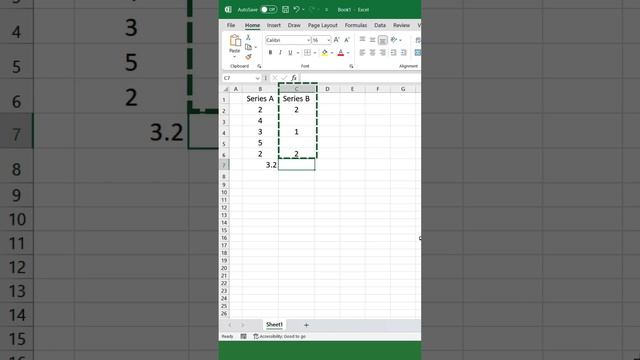
Task: Apply the red Font Color
Action: point(341,53)
